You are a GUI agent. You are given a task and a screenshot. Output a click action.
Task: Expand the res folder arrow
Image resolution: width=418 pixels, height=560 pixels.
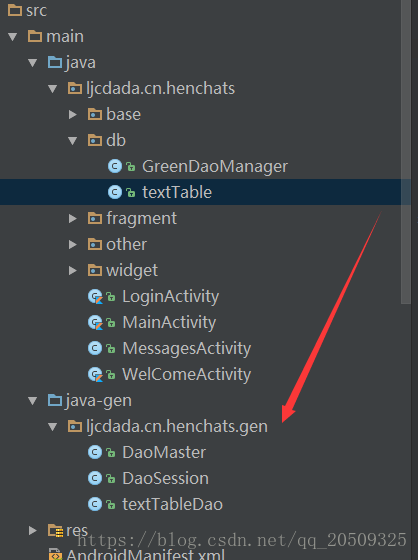click(33, 531)
